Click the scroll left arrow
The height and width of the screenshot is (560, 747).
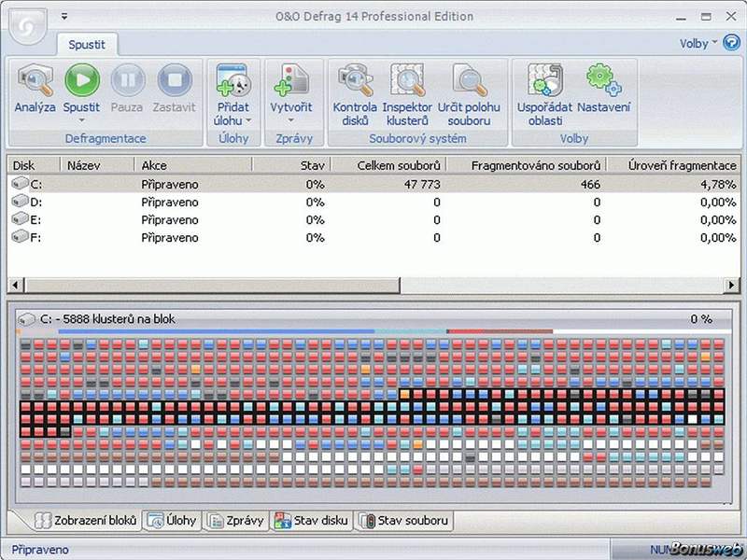(x=15, y=285)
